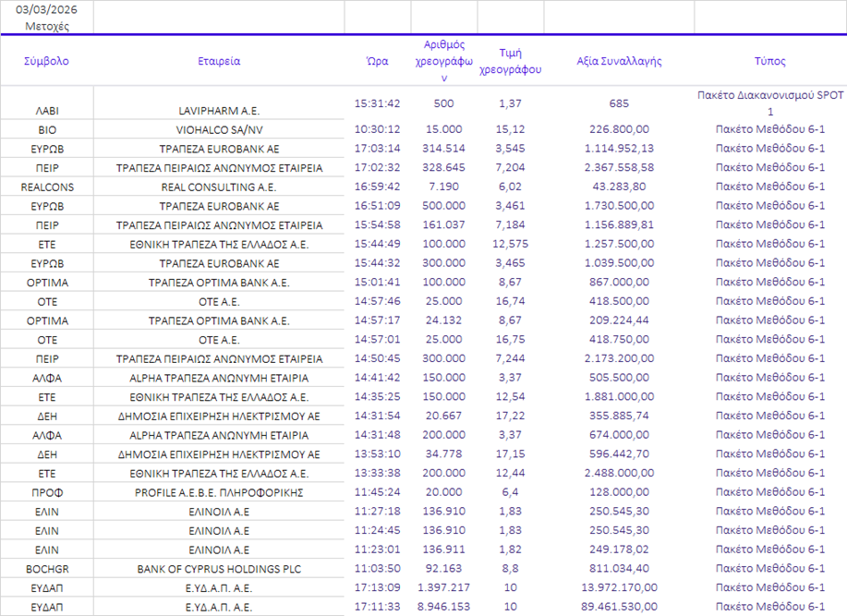
Task: Click the quantity 136.911
Action: [444, 550]
